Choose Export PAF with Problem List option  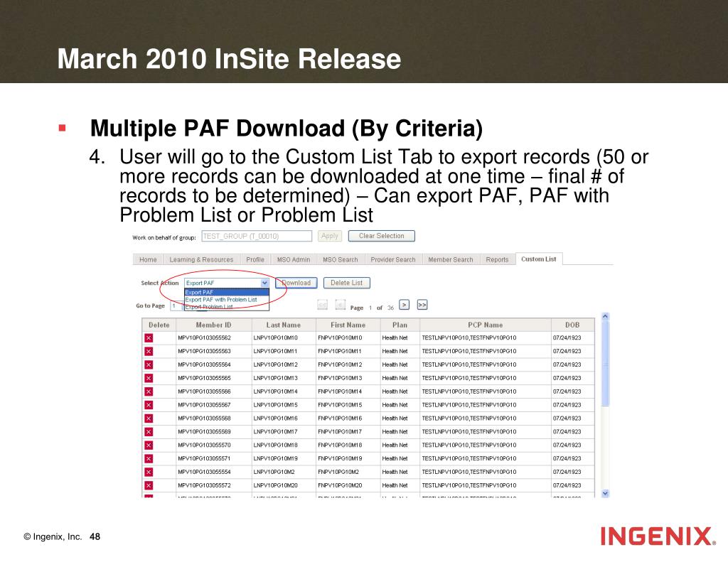coord(227,300)
